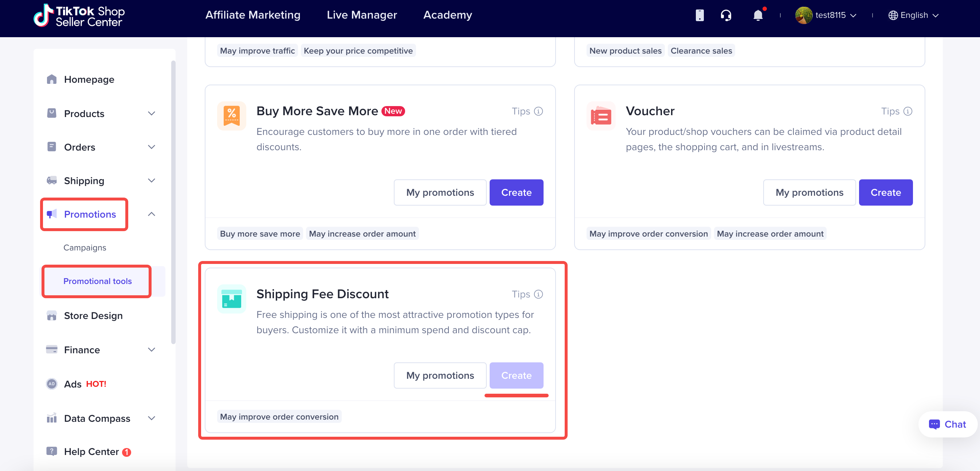Screen dimensions: 980x471
Task: Expand the Products sidebar section
Action: point(152,113)
